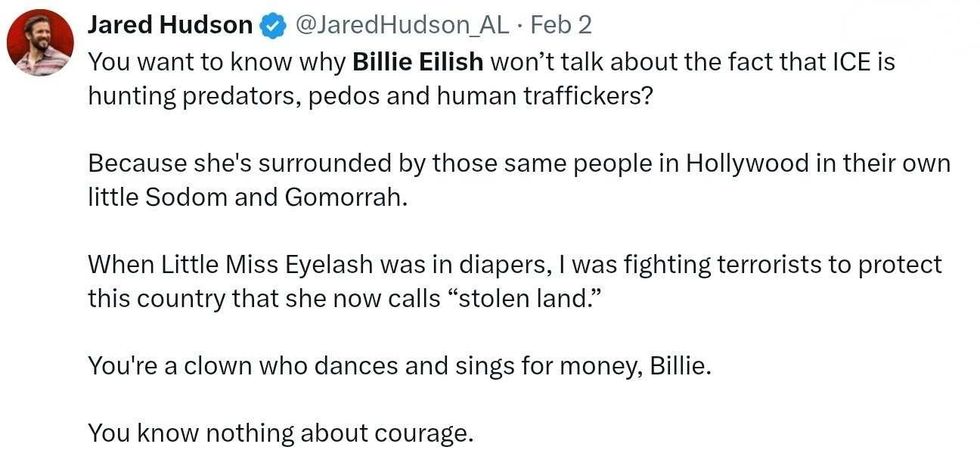Click the "When Little Miss Eyelash" line
Image resolution: width=980 pixels, height=463 pixels.
coord(514,265)
